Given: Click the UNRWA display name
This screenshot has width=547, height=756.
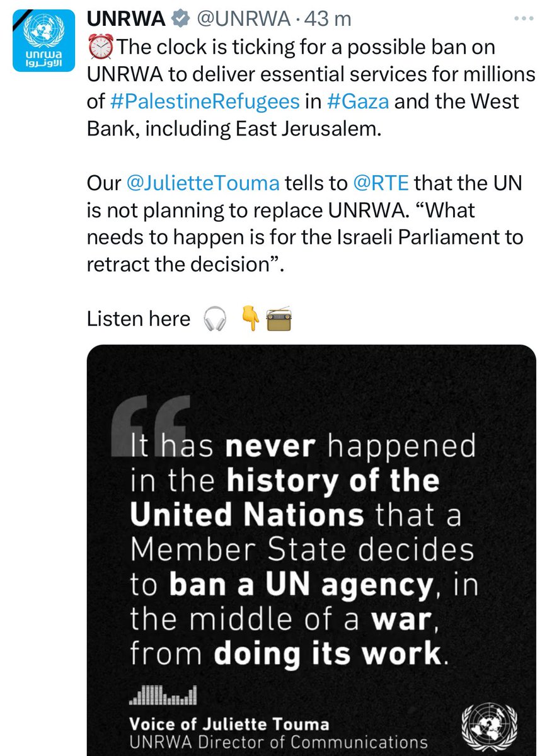Looking at the screenshot, I should tap(126, 19).
